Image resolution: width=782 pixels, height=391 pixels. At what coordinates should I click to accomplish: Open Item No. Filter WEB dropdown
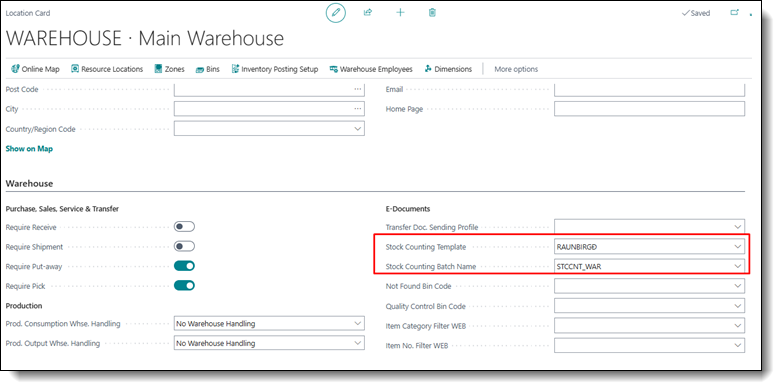click(738, 345)
